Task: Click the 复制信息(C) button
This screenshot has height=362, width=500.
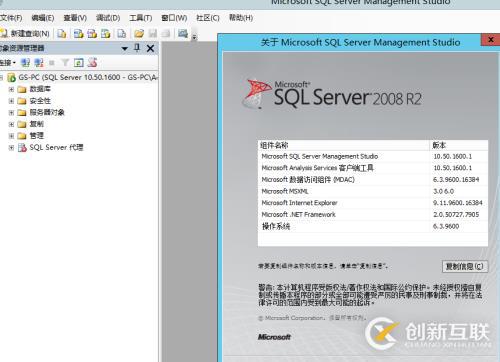Action: (465, 266)
